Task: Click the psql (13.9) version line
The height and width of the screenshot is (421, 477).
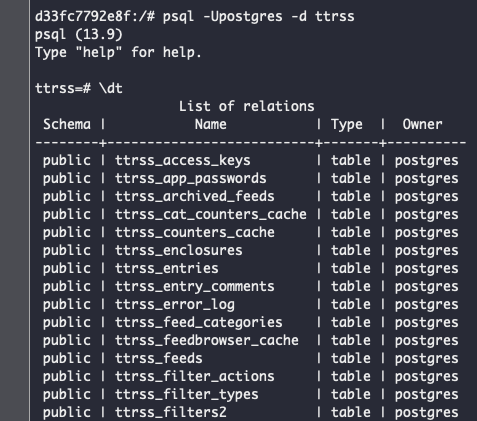Action: [x=79, y=34]
